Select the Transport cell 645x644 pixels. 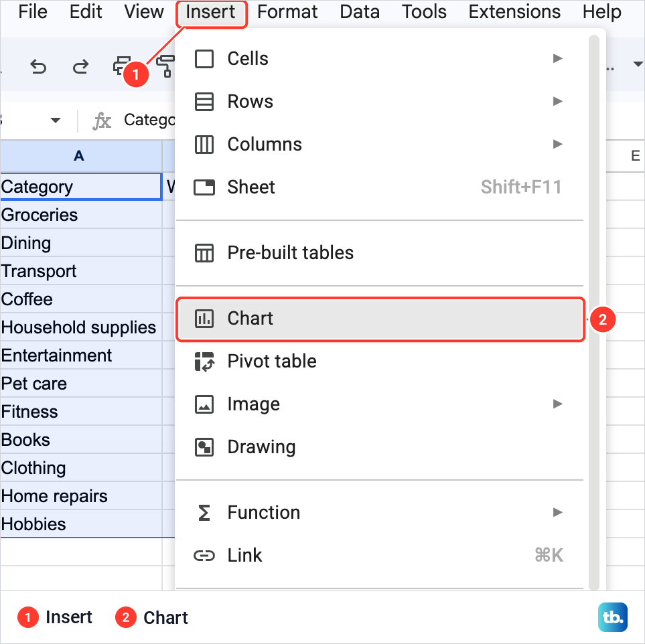click(80, 271)
